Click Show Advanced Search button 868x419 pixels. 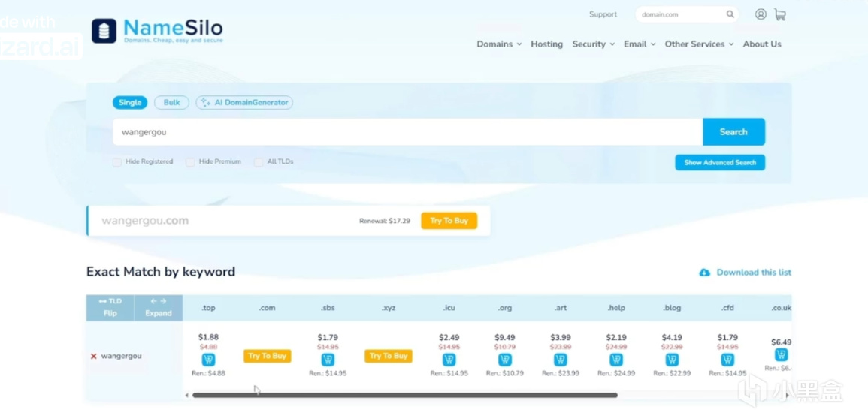pyautogui.click(x=720, y=162)
